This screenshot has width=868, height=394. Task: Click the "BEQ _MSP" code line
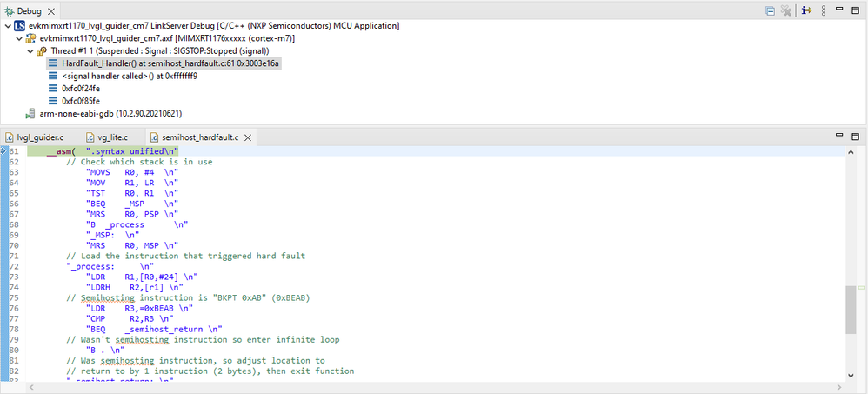click(132, 204)
